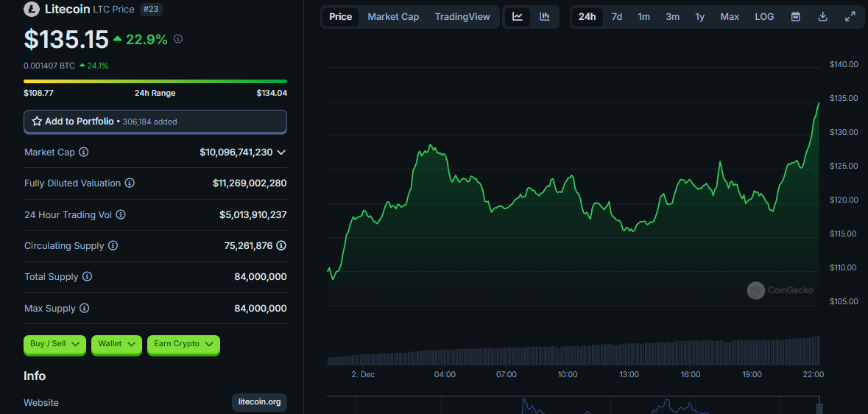Image resolution: width=868 pixels, height=414 pixels.
Task: Open Total Supply info icon
Action: (x=88, y=276)
